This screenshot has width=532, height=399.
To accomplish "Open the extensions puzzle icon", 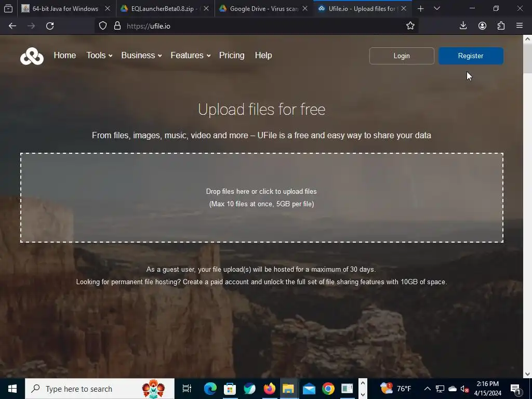I will pos(501,26).
